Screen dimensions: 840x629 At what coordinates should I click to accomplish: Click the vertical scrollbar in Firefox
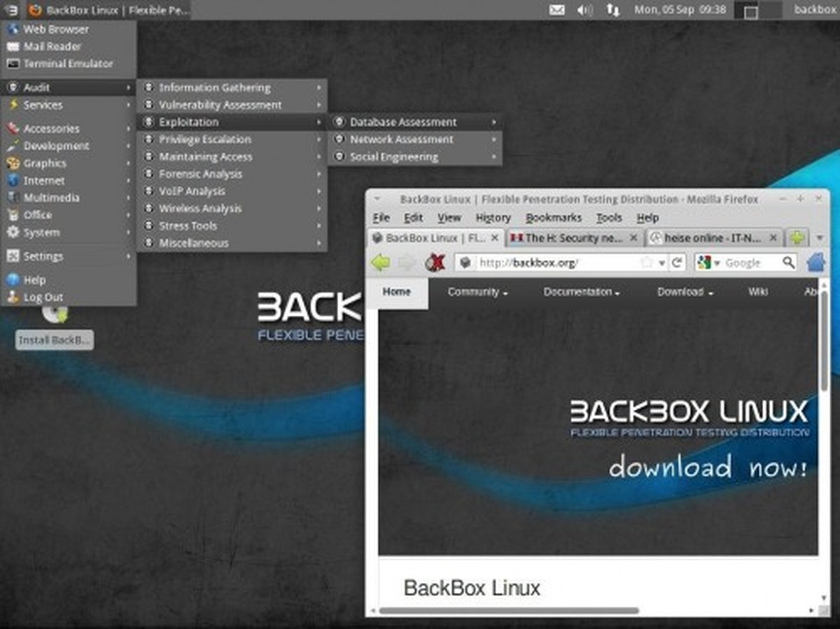[824, 341]
